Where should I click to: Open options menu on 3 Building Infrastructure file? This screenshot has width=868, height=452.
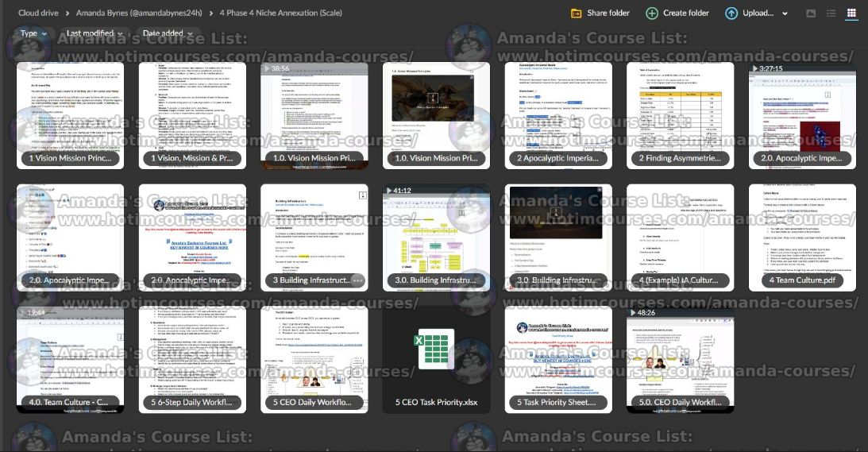pos(357,280)
